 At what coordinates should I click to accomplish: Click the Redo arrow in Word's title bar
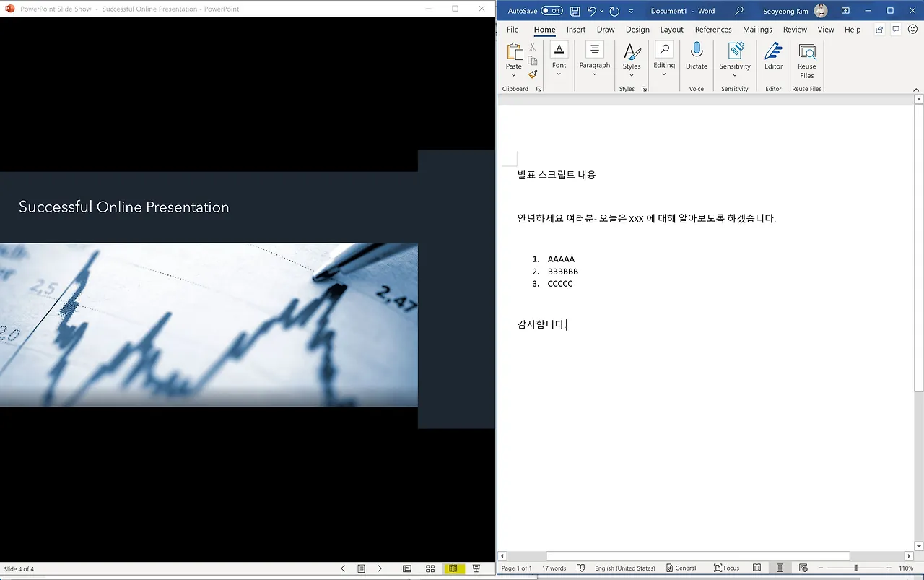tap(614, 11)
